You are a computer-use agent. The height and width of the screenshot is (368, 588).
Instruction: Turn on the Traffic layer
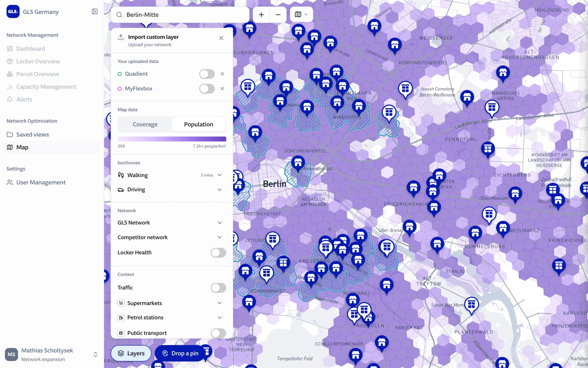(218, 288)
